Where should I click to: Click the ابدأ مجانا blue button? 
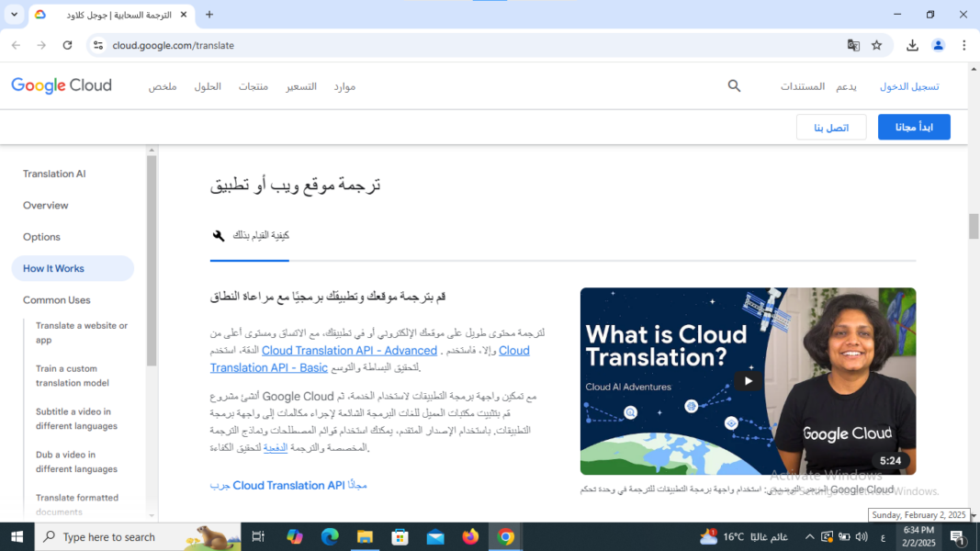point(914,127)
